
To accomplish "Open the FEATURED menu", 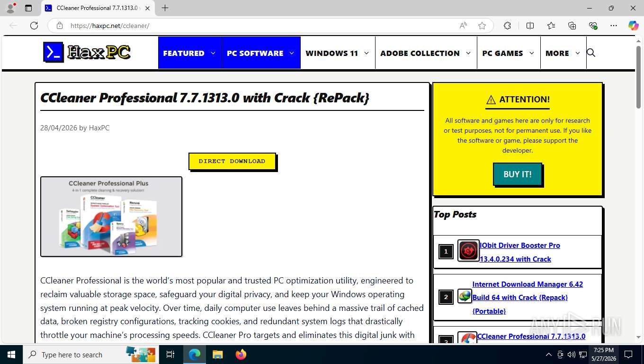I will pyautogui.click(x=184, y=53).
